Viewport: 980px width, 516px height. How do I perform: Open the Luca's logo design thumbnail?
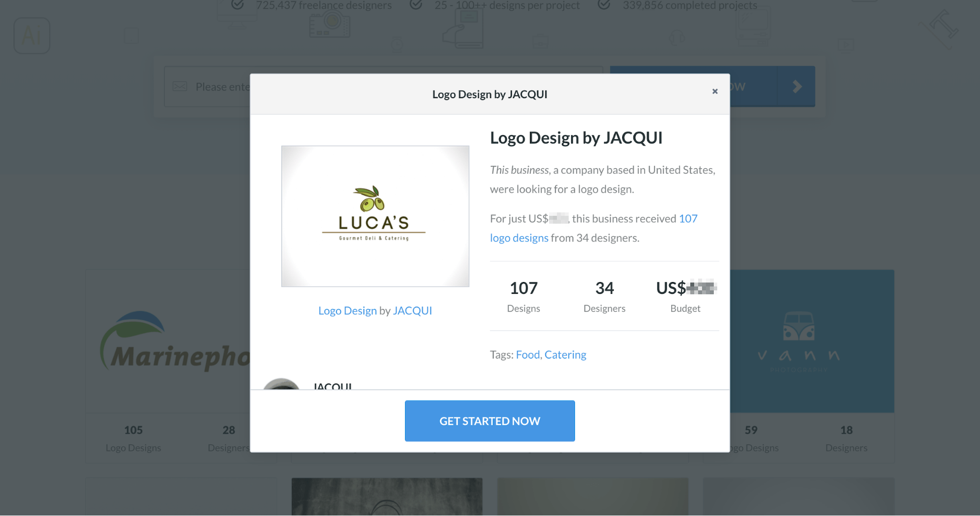coord(375,216)
